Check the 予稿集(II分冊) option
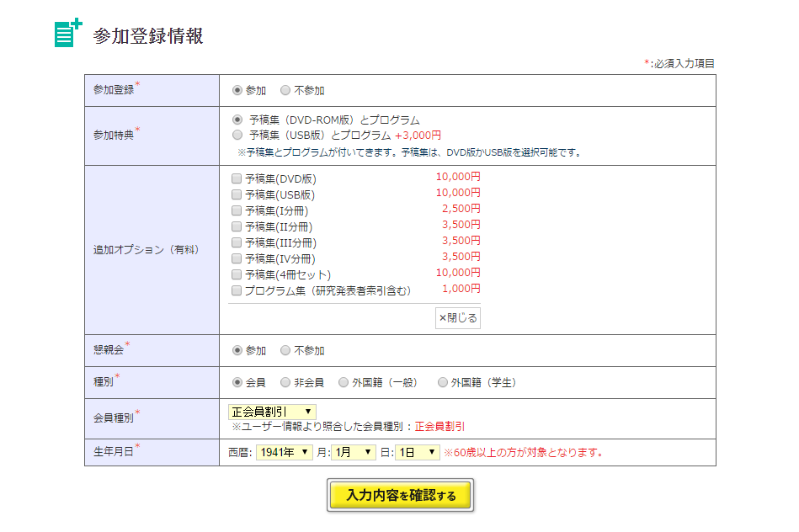 coord(237,226)
